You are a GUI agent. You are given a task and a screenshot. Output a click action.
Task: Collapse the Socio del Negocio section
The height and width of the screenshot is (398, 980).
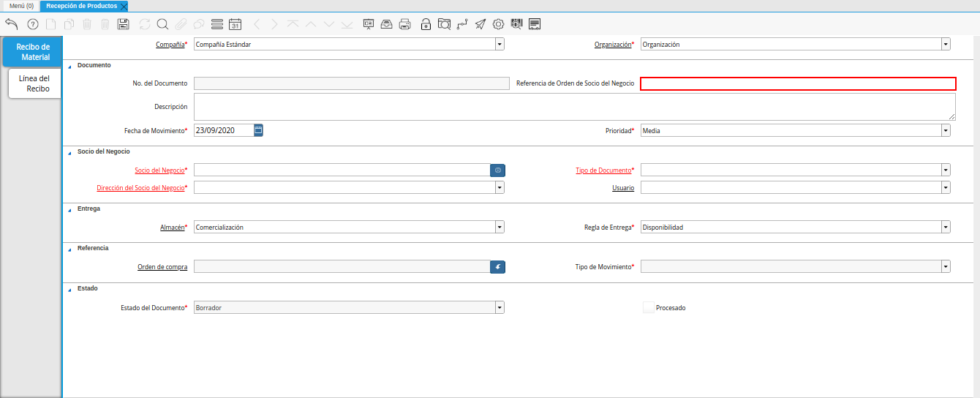pyautogui.click(x=70, y=152)
